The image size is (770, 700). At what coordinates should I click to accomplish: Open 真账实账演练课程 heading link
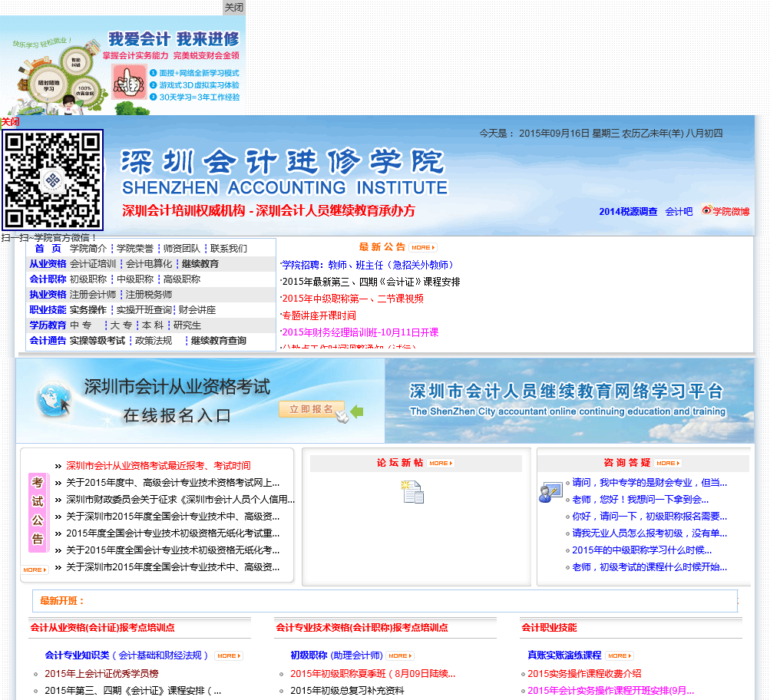coord(564,655)
